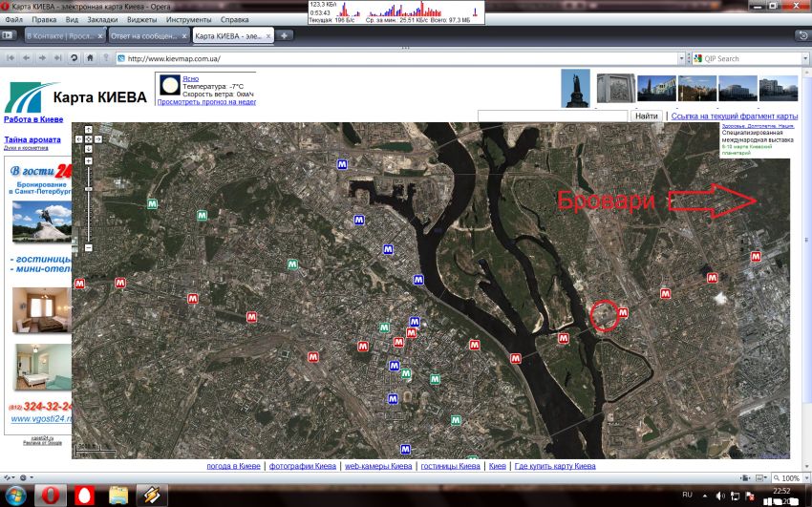Click the map search input field
This screenshot has height=507, width=812.
tap(552, 116)
